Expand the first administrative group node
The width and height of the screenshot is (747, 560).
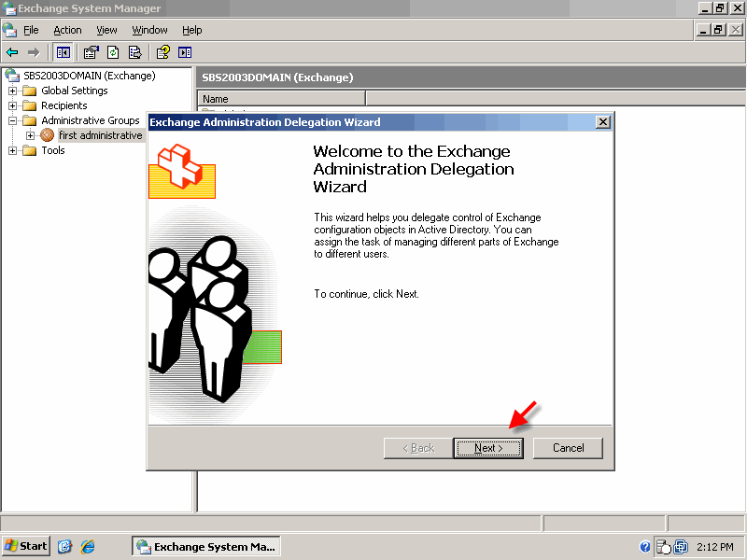(31, 135)
